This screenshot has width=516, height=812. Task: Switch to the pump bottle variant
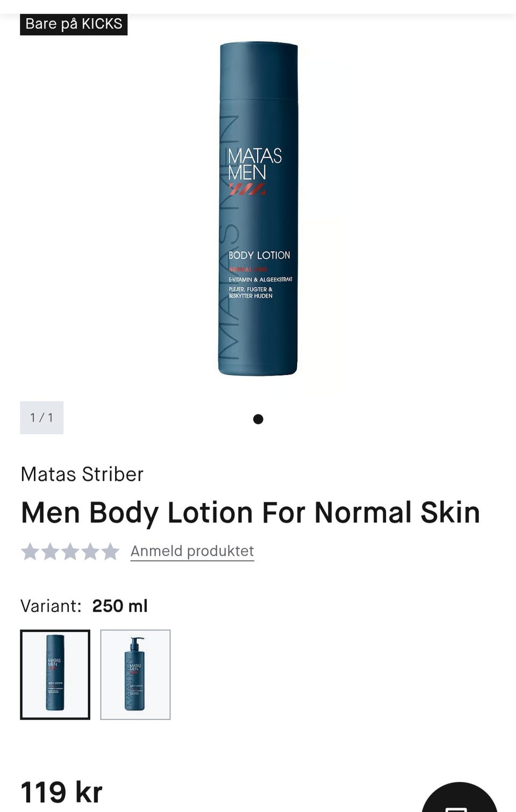pyautogui.click(x=135, y=674)
